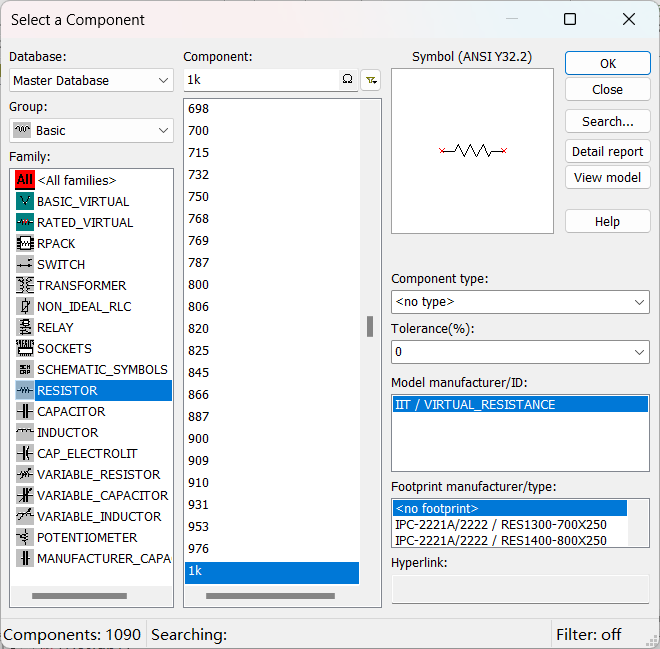Screen dimensions: 660x649
Task: Open the Search... dialog
Action: click(x=608, y=122)
